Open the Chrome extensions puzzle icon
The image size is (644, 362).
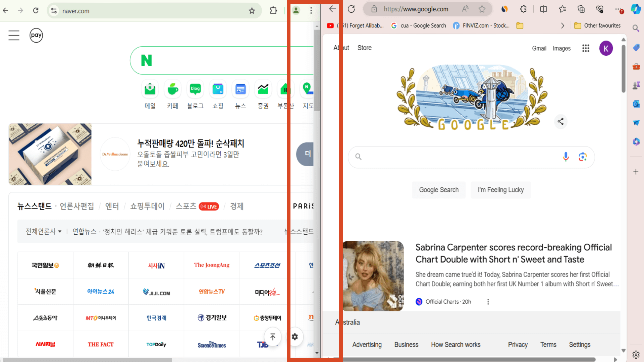[273, 11]
